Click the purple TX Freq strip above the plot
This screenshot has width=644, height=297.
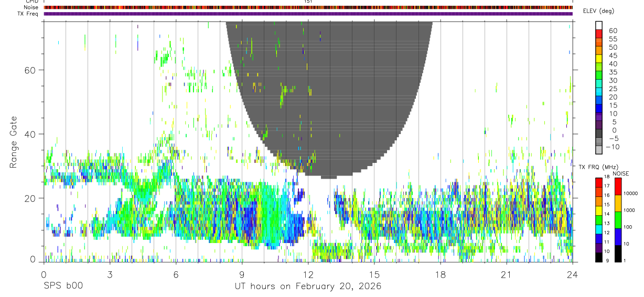click(308, 14)
